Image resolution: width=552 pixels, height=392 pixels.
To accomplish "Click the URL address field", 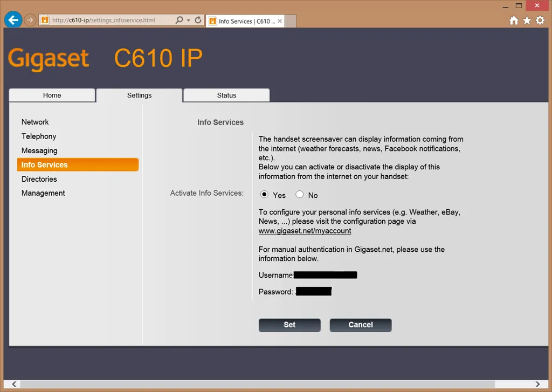I will [x=108, y=20].
